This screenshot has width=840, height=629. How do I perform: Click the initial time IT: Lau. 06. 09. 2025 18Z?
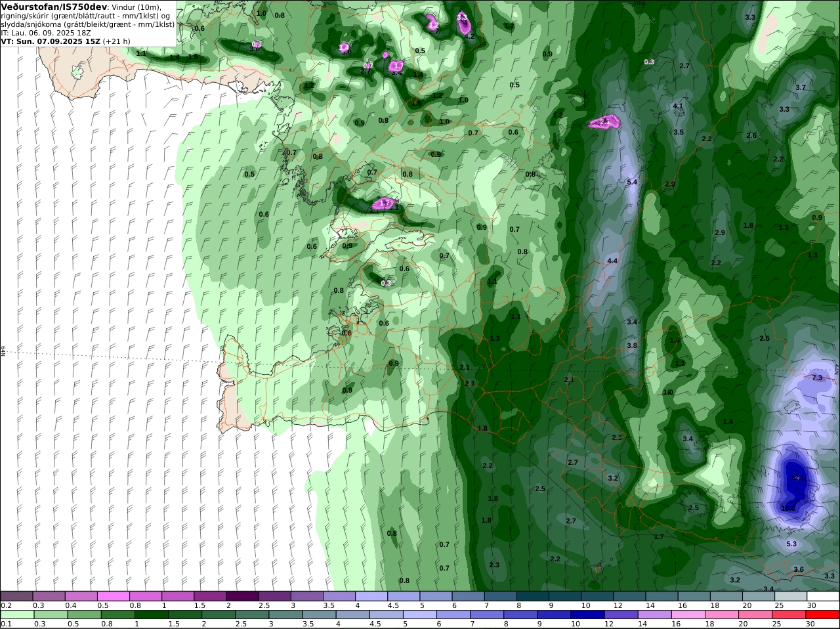pos(46,32)
